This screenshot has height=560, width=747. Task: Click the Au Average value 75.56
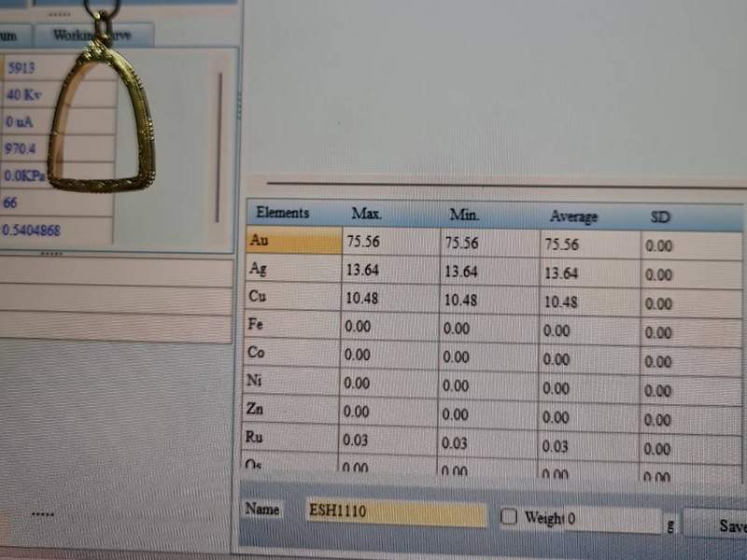[561, 245]
